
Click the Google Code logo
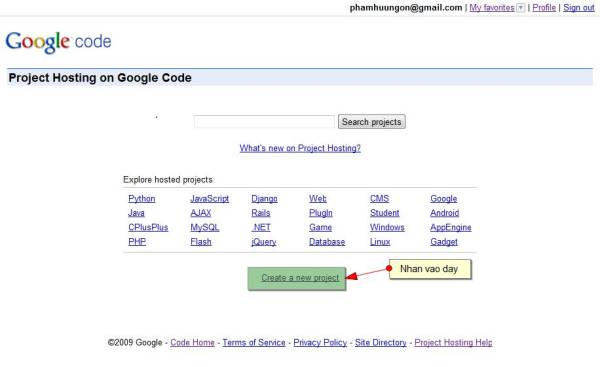[58, 42]
